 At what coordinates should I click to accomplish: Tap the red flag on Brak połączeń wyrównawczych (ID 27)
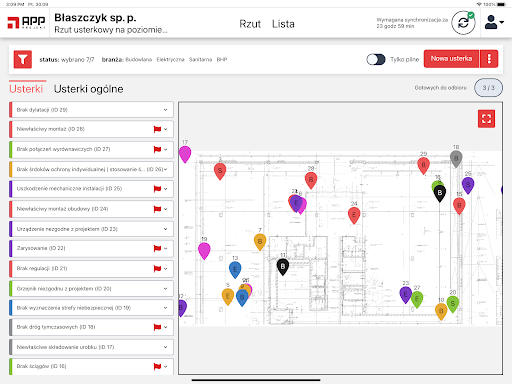click(x=157, y=149)
